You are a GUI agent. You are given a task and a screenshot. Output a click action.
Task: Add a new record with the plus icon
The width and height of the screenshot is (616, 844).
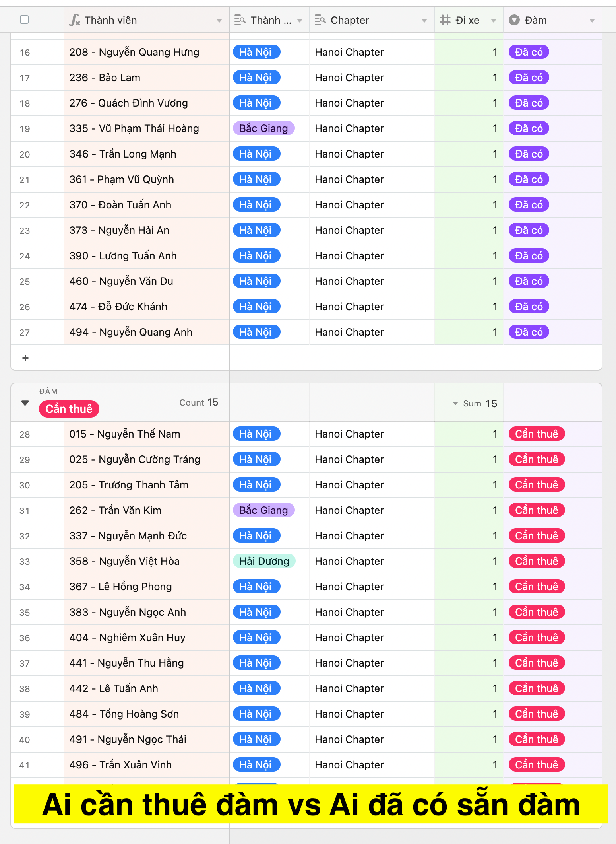click(25, 358)
